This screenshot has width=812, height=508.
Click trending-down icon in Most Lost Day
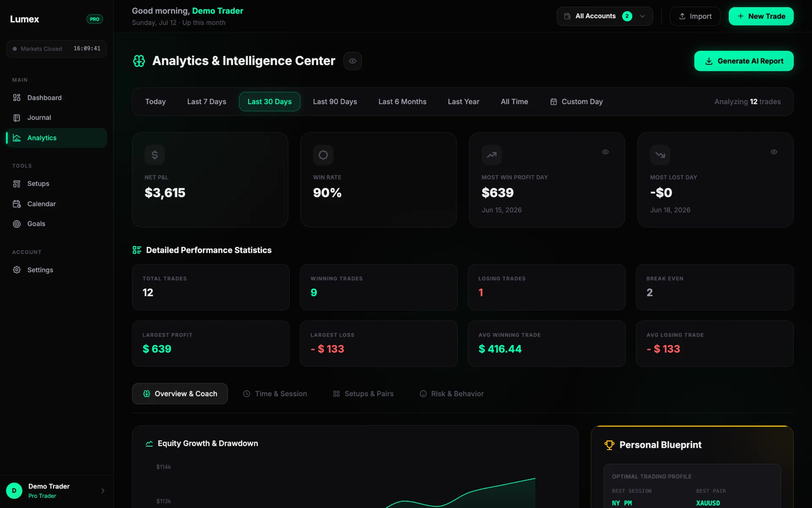coord(660,155)
